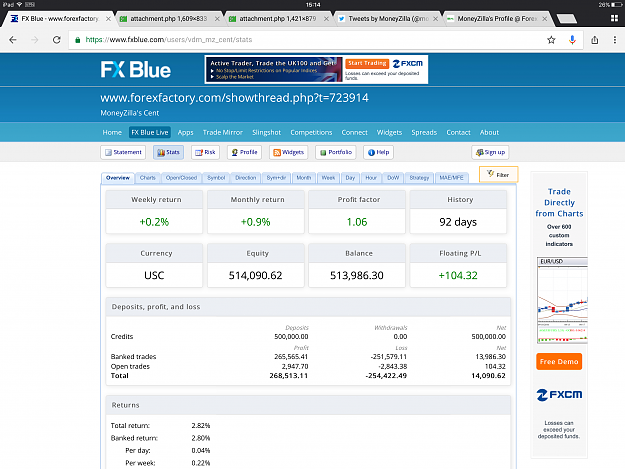Viewport: 625px width, 469px height.
Task: Switch to the Month tab
Action: coord(304,178)
